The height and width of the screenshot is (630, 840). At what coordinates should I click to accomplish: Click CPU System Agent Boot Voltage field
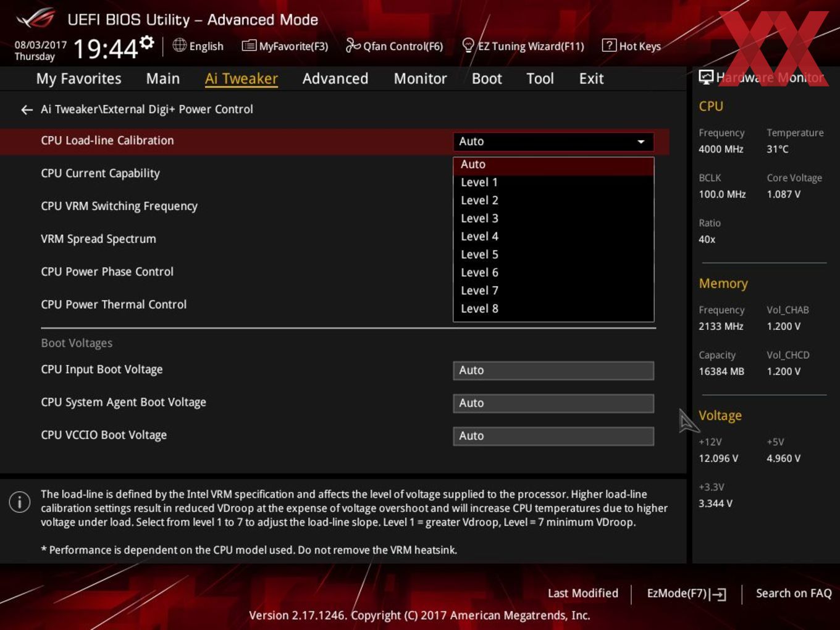pyautogui.click(x=553, y=403)
